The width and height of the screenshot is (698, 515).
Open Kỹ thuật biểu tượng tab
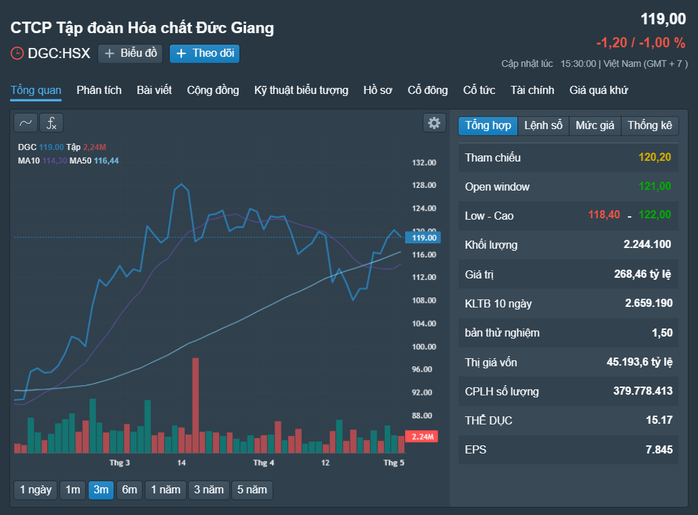point(301,90)
